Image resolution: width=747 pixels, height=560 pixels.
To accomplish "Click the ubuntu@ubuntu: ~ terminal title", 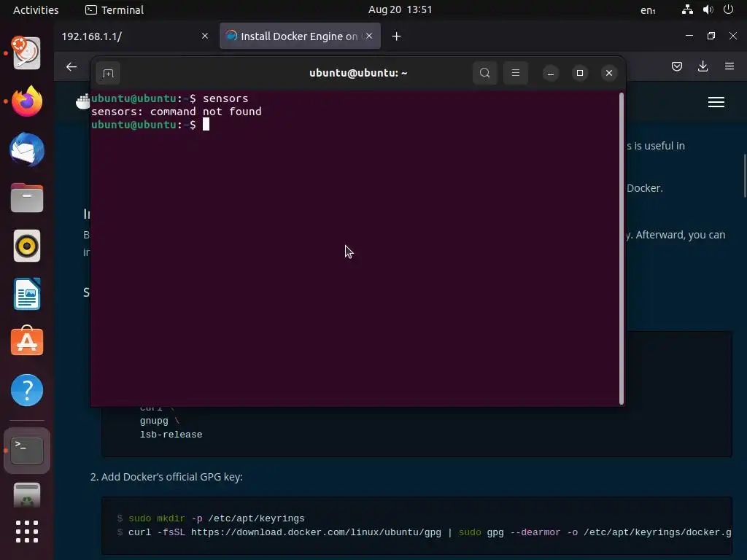I will (x=358, y=73).
